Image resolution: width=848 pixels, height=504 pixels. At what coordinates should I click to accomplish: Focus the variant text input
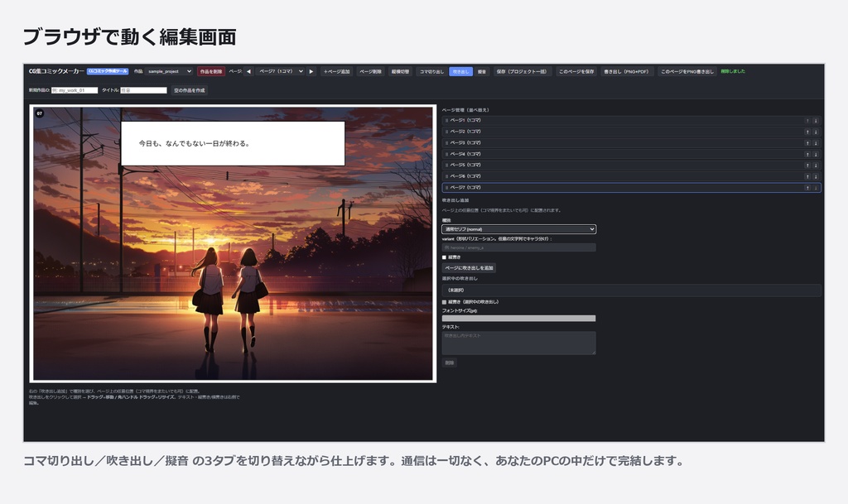coord(518,247)
